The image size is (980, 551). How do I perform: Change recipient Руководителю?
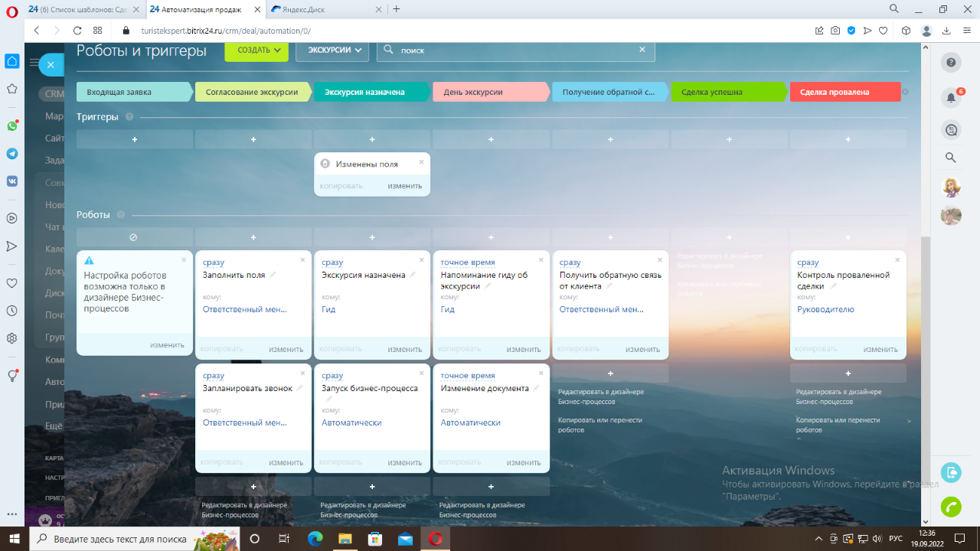point(825,309)
